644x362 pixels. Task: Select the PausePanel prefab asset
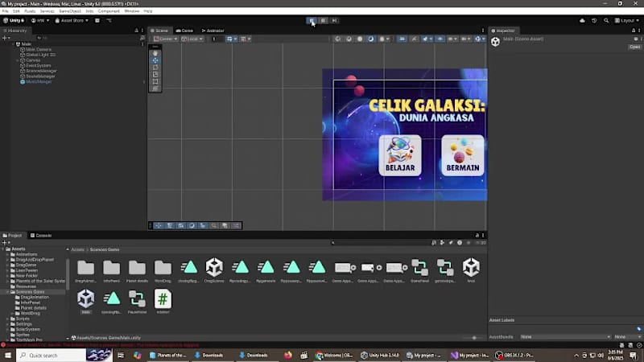tap(137, 302)
